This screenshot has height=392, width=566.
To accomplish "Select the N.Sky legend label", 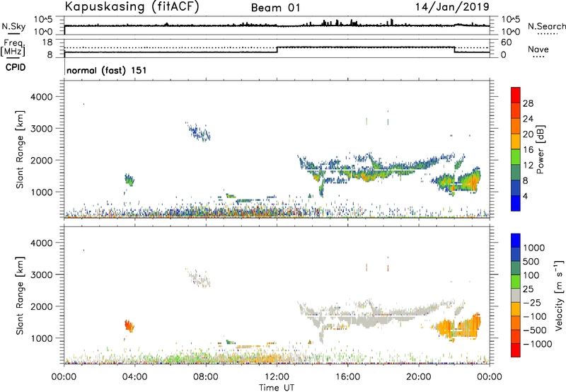I will pos(13,26).
